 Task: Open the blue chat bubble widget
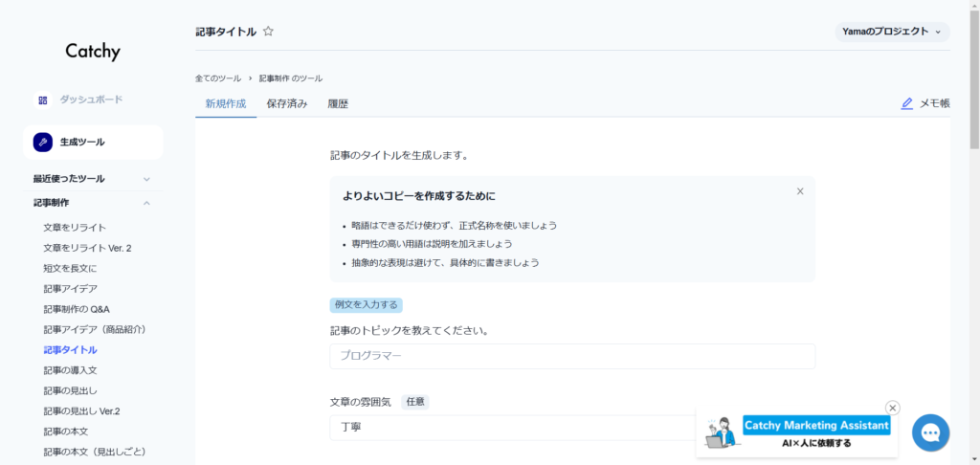click(x=929, y=432)
